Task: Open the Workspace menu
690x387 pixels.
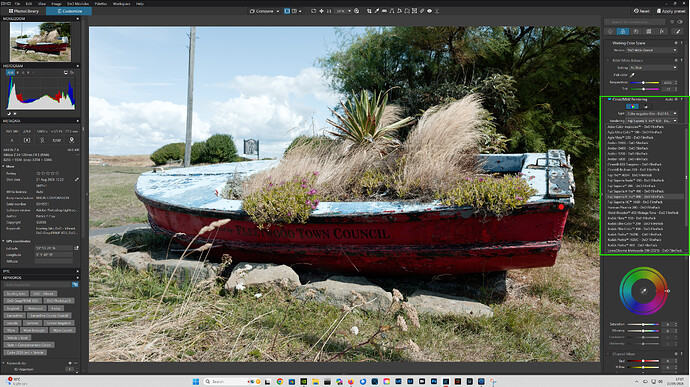Action: tap(121, 4)
